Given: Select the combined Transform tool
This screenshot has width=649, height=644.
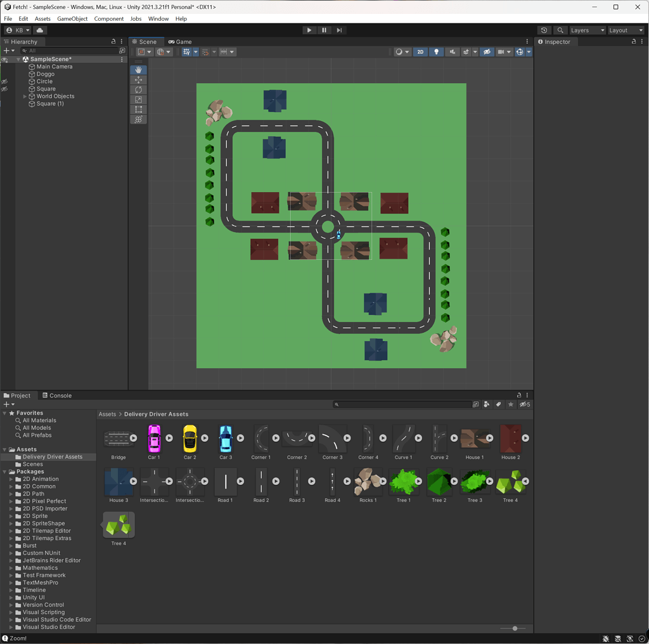Looking at the screenshot, I should pos(138,119).
